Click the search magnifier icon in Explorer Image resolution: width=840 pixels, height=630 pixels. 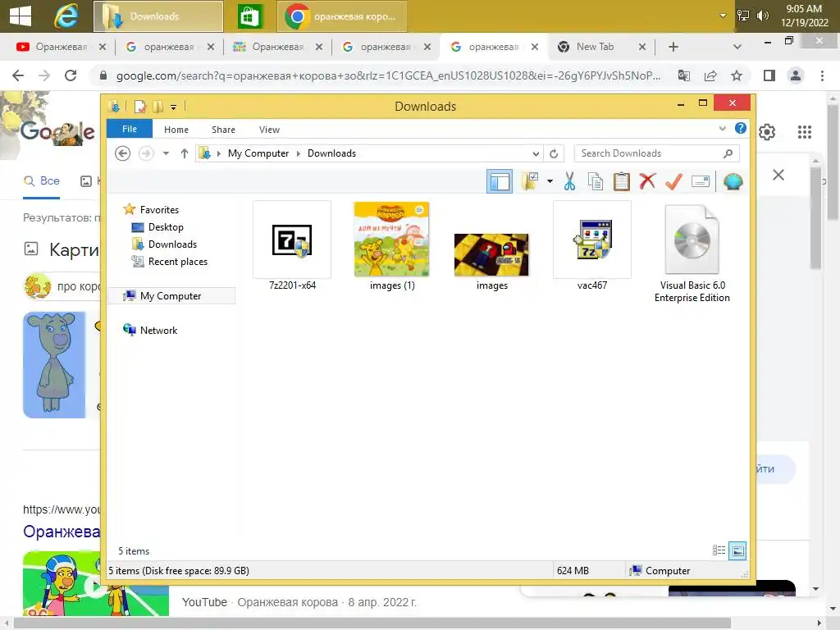click(728, 153)
